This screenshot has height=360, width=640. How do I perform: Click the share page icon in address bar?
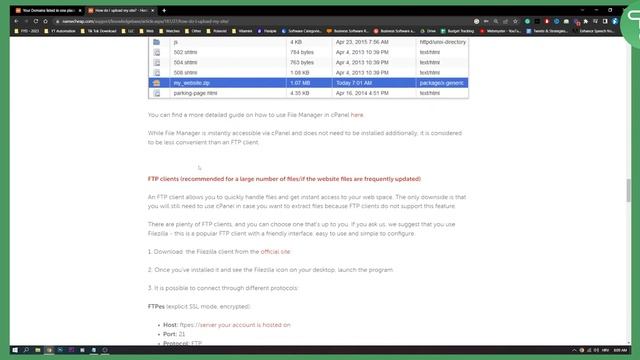[506, 21]
